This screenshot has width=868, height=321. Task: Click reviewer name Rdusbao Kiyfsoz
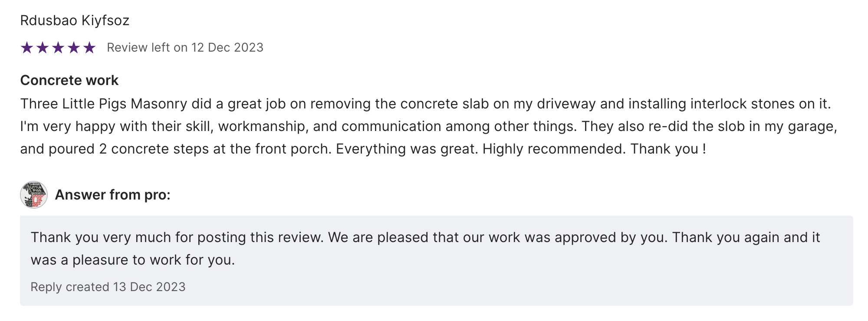coord(75,20)
